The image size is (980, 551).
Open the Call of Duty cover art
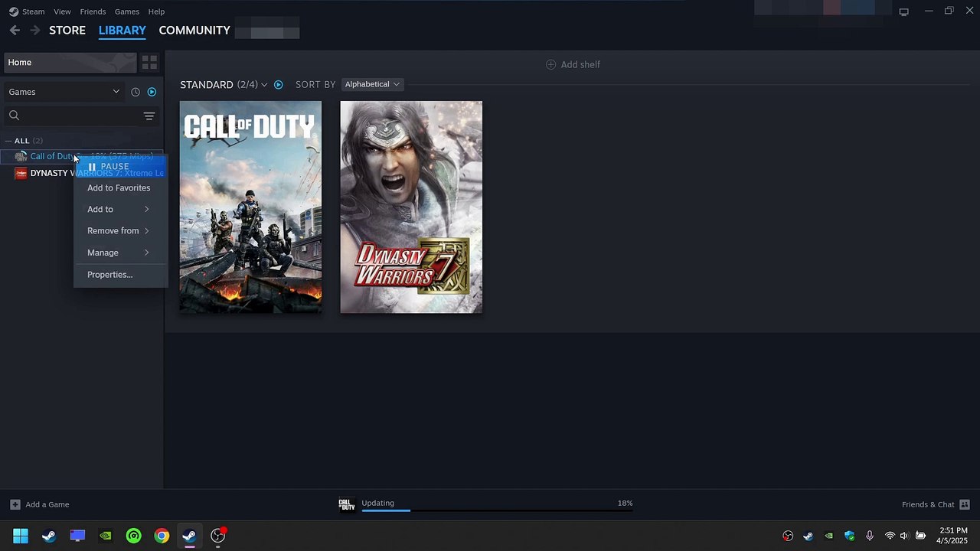[x=250, y=207]
